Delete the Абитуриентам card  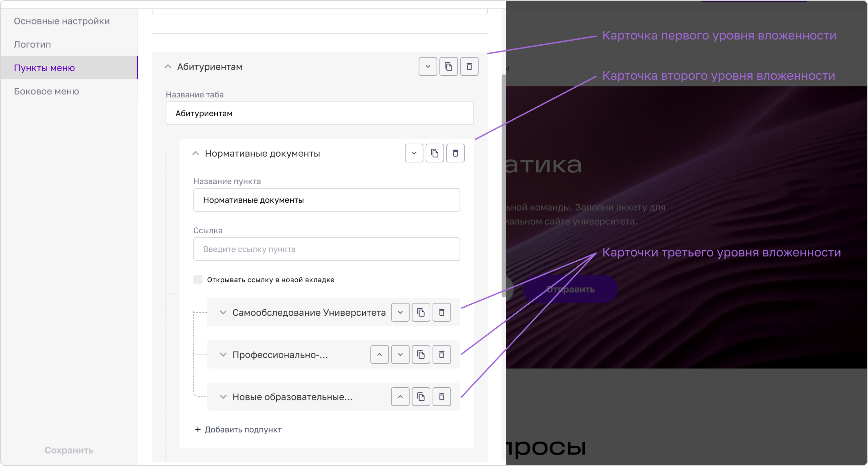pos(469,66)
